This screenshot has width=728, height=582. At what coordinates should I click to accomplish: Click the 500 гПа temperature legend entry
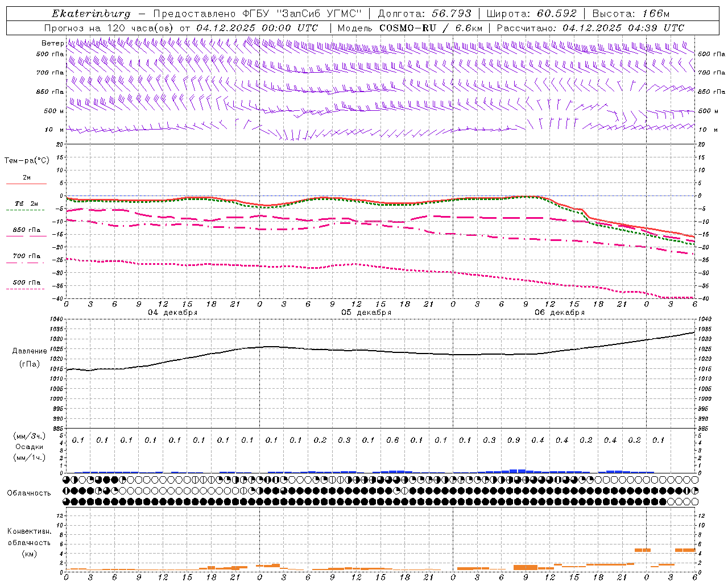click(x=27, y=282)
